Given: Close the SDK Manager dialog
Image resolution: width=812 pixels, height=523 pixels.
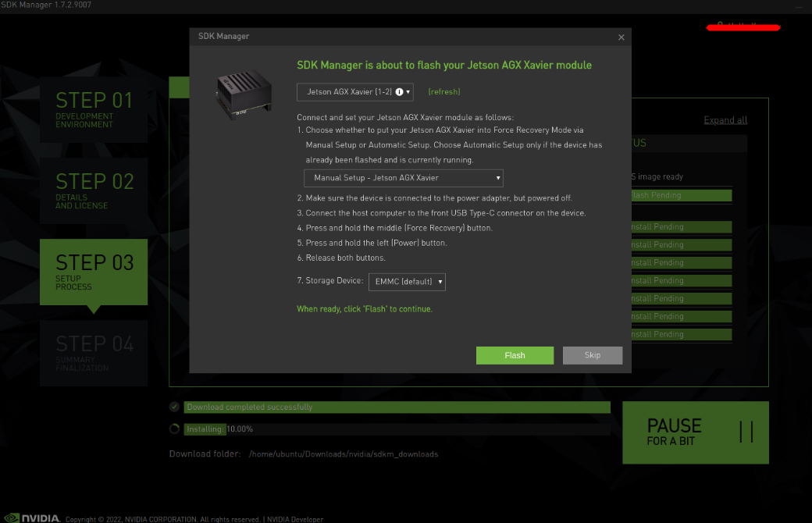Looking at the screenshot, I should point(621,37).
